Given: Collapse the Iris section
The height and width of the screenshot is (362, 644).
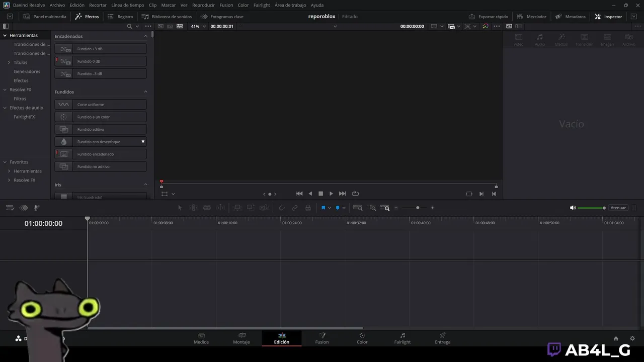Looking at the screenshot, I should click(x=146, y=185).
